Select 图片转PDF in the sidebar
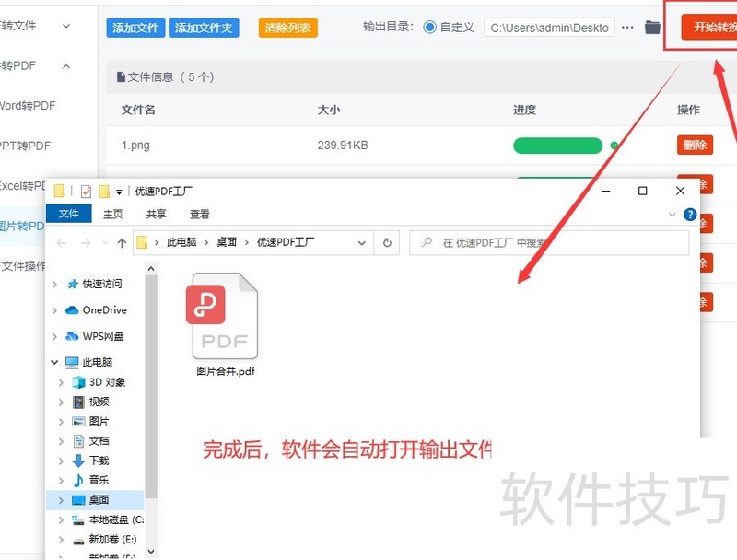Screen dimensions: 737x560 pos(22,226)
